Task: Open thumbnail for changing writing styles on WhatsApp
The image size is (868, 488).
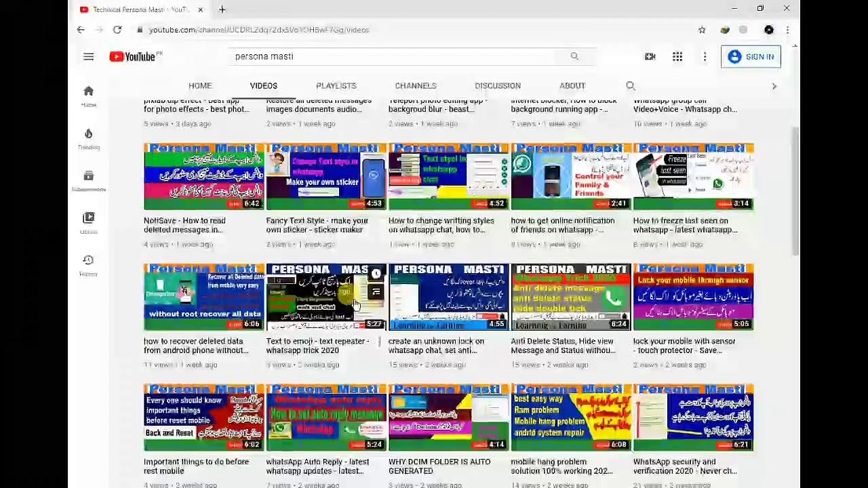Action: point(448,176)
